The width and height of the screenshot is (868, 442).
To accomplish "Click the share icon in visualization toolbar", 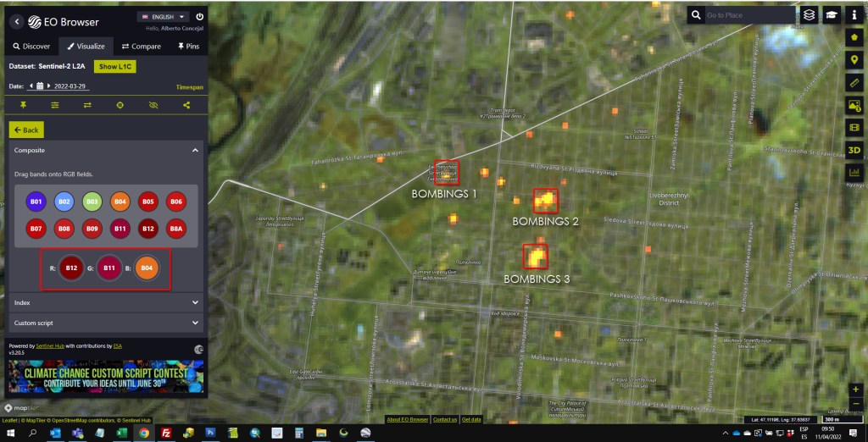I will tap(186, 105).
